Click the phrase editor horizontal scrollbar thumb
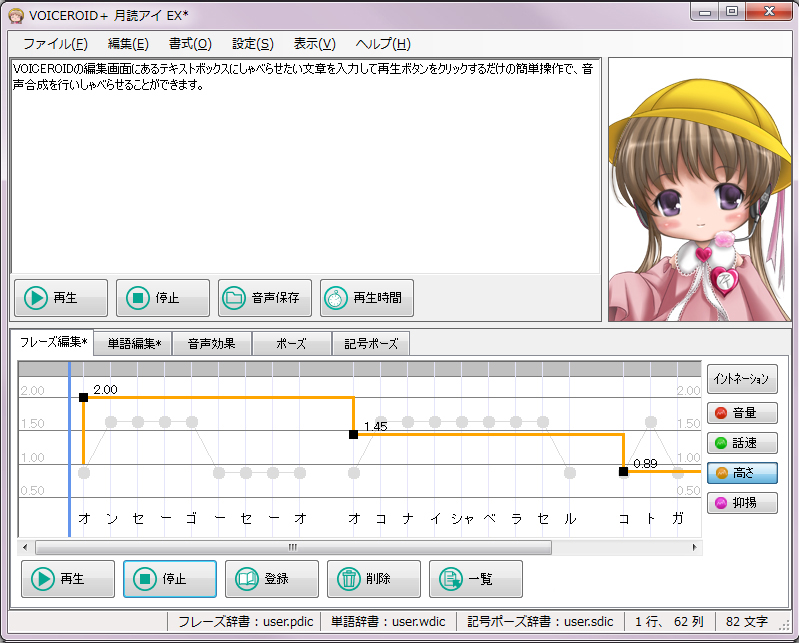The height and width of the screenshot is (643, 799). click(x=293, y=548)
